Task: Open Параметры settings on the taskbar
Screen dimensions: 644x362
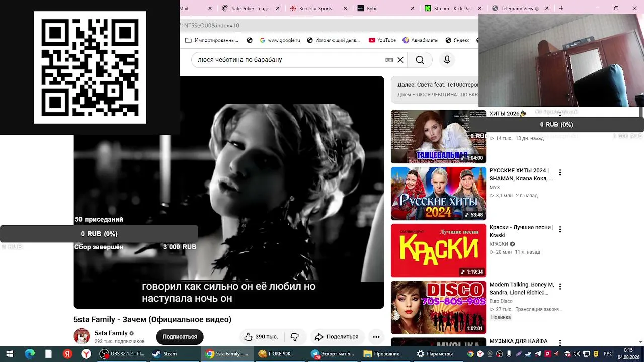Action: tap(437, 354)
